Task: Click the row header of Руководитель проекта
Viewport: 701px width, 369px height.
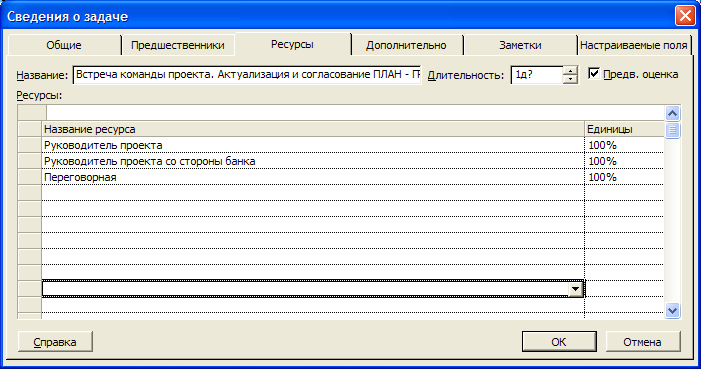Action: [x=30, y=145]
